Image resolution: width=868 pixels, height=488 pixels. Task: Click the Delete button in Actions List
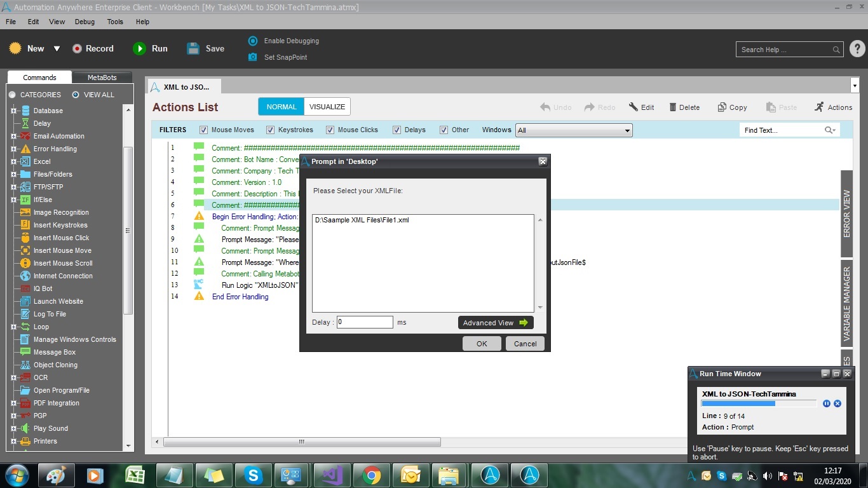[684, 107]
